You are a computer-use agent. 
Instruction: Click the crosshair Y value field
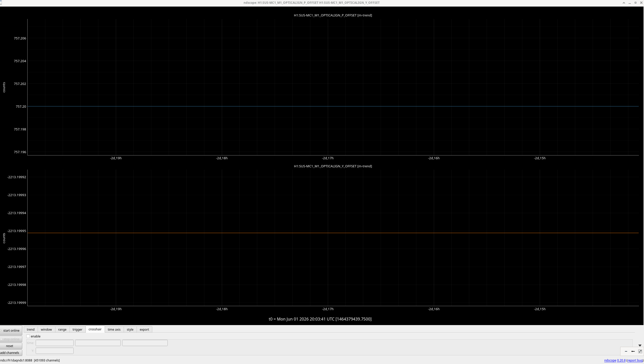pyautogui.click(x=55, y=351)
